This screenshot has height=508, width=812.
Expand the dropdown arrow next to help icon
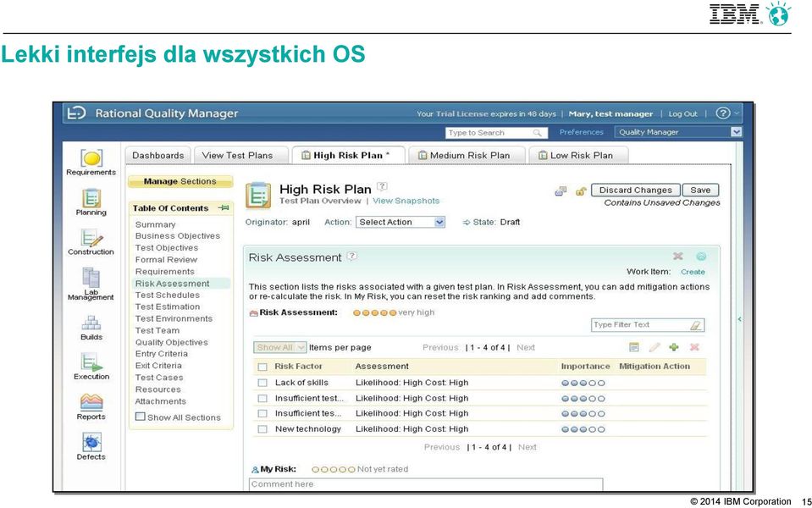tap(736, 113)
